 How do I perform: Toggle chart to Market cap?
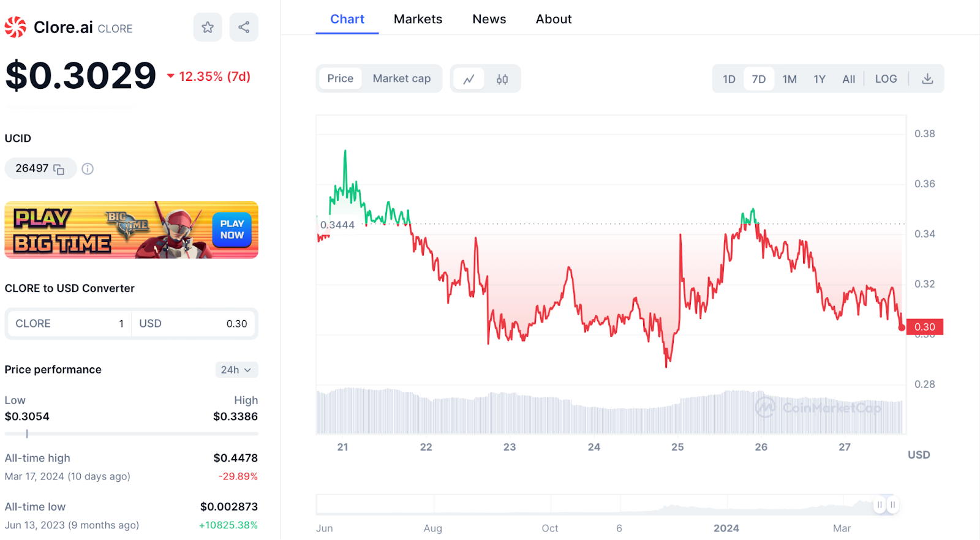click(x=401, y=79)
